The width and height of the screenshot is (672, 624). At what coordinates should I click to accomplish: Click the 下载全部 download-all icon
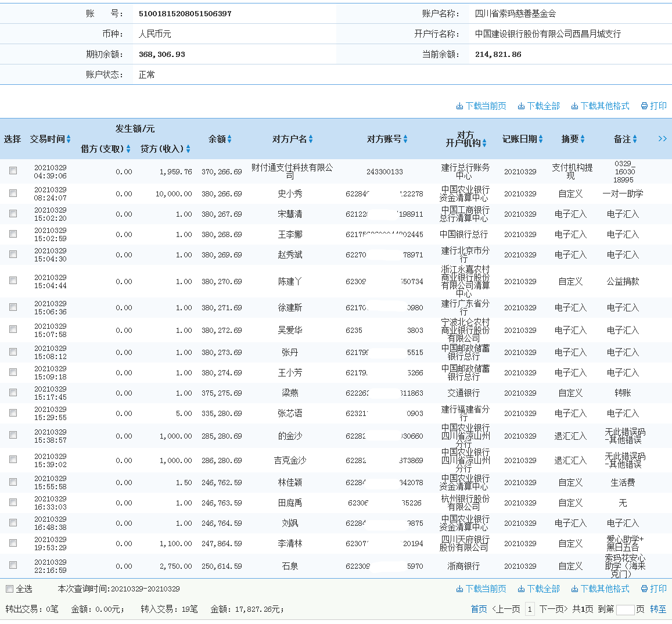tap(520, 106)
